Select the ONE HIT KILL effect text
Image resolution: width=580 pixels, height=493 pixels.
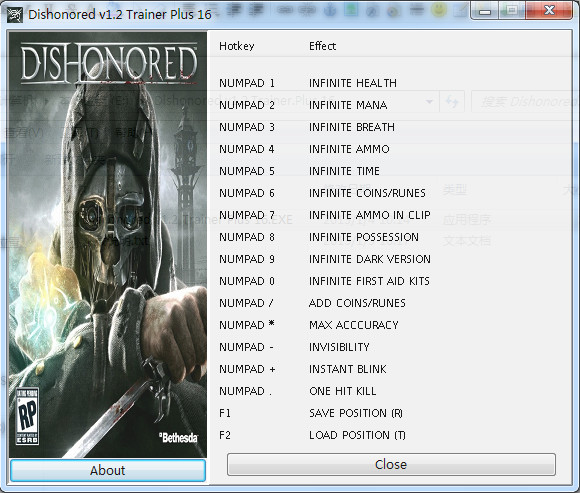(343, 391)
